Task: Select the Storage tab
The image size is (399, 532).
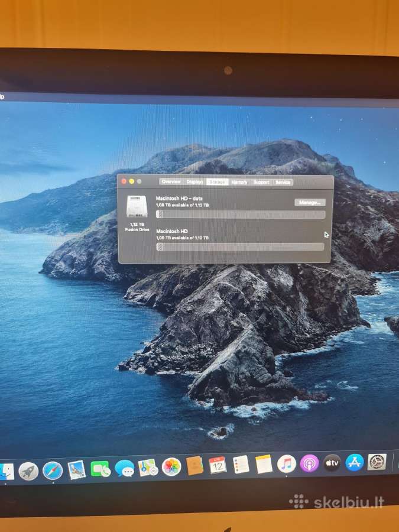Action: [217, 182]
